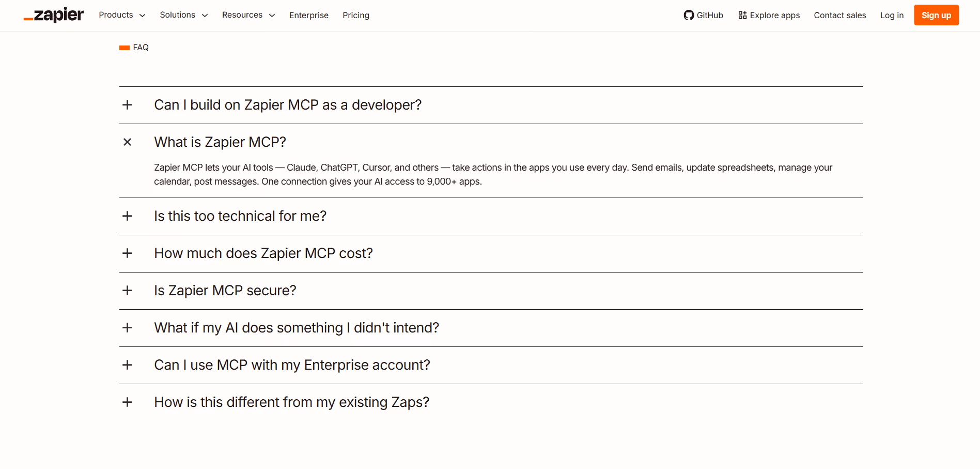This screenshot has width=980, height=469.
Task: Click "Is Zapier MCP secure?" question
Action: (225, 291)
